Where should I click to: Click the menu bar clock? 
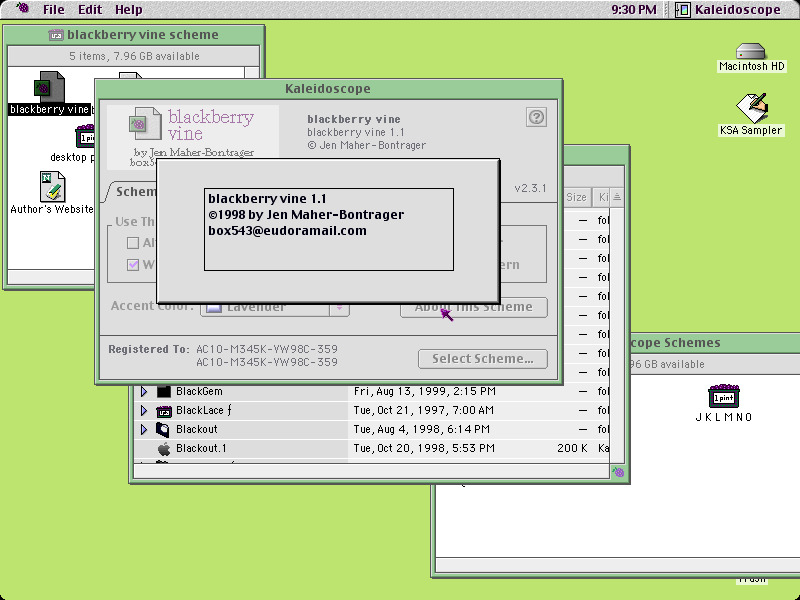[634, 10]
